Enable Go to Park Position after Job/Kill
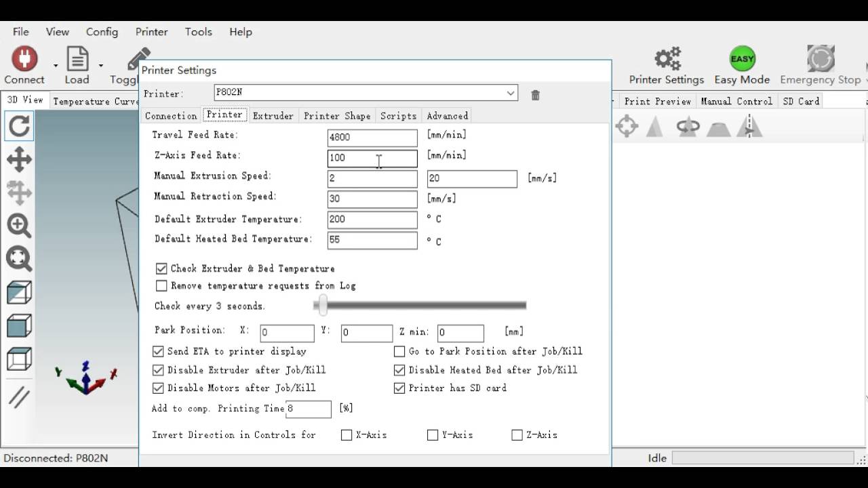Image resolution: width=868 pixels, height=488 pixels. 399,352
